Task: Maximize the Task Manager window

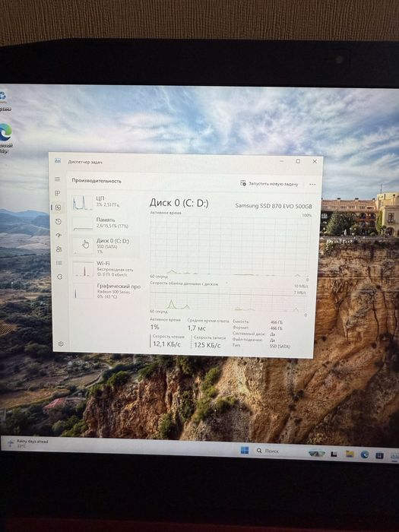Action: pyautogui.click(x=298, y=161)
